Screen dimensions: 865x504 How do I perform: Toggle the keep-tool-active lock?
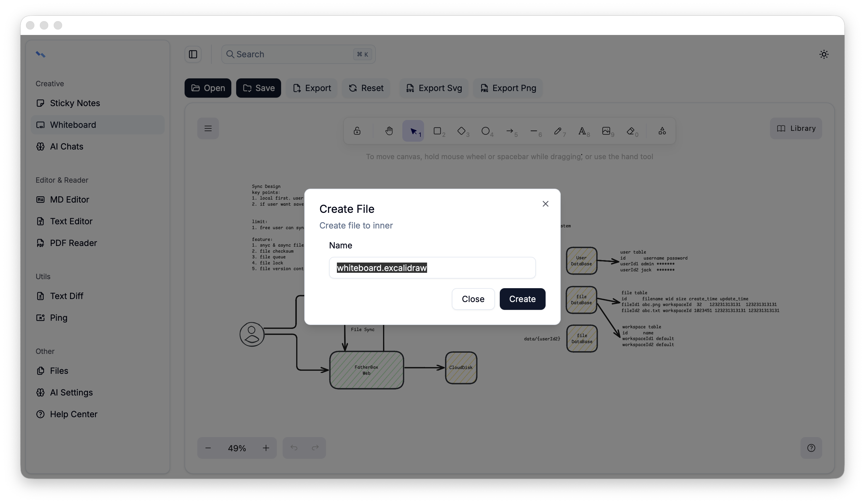click(x=357, y=131)
